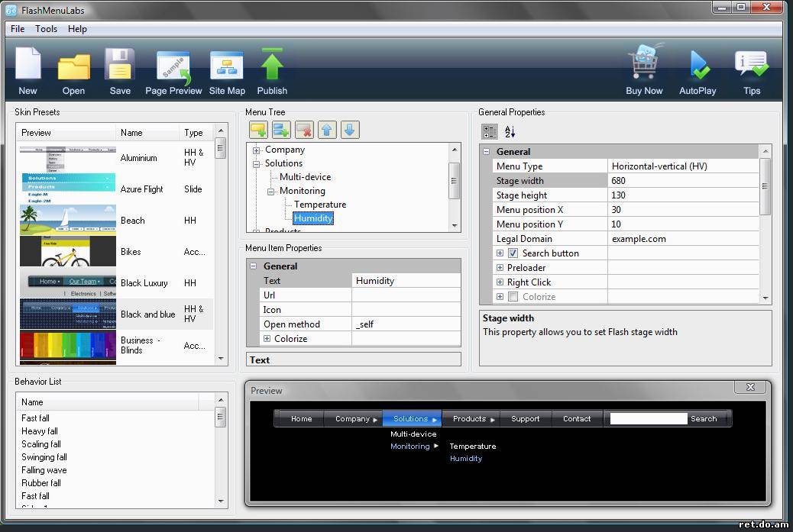Click Products in the preview menu bar
Image resolution: width=793 pixels, height=532 pixels.
(470, 418)
